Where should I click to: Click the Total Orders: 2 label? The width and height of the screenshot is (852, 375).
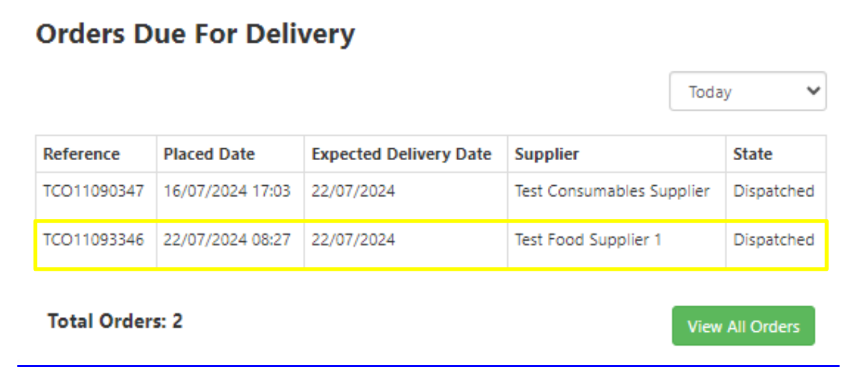tap(115, 321)
